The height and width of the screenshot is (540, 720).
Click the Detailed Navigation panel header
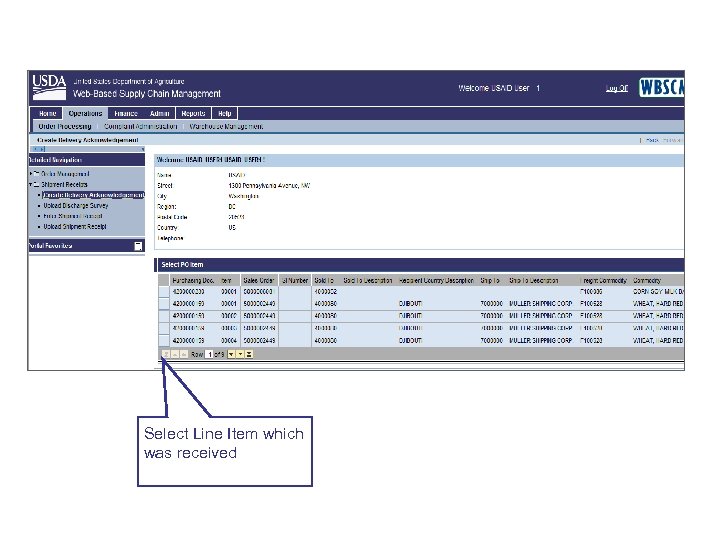(86, 160)
